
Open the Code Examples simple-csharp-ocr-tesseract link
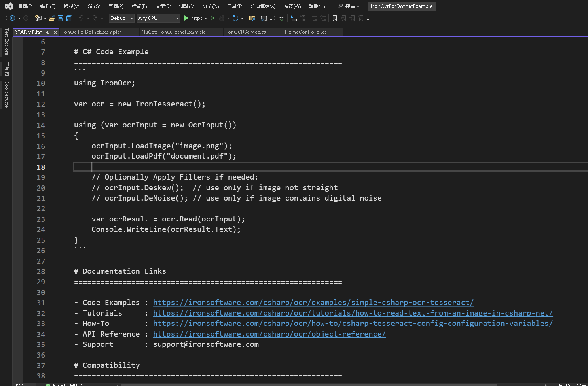[313, 303]
